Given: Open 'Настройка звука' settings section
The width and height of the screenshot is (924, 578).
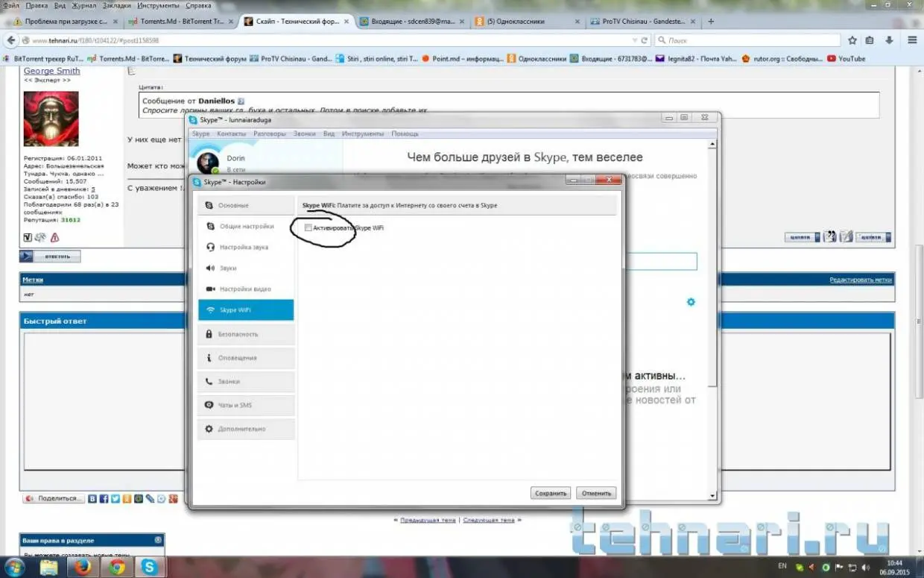Looking at the screenshot, I should click(x=246, y=247).
